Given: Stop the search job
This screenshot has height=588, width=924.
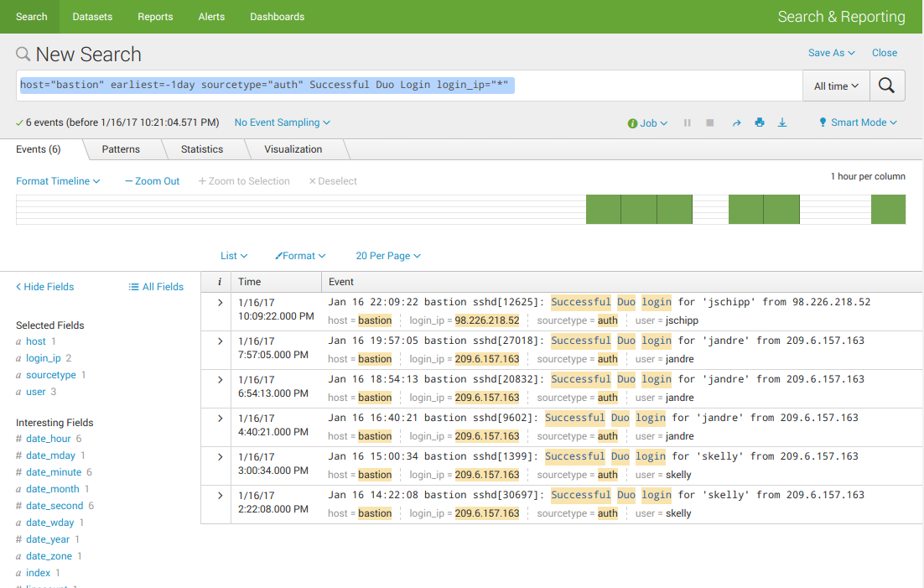Looking at the screenshot, I should point(710,122).
